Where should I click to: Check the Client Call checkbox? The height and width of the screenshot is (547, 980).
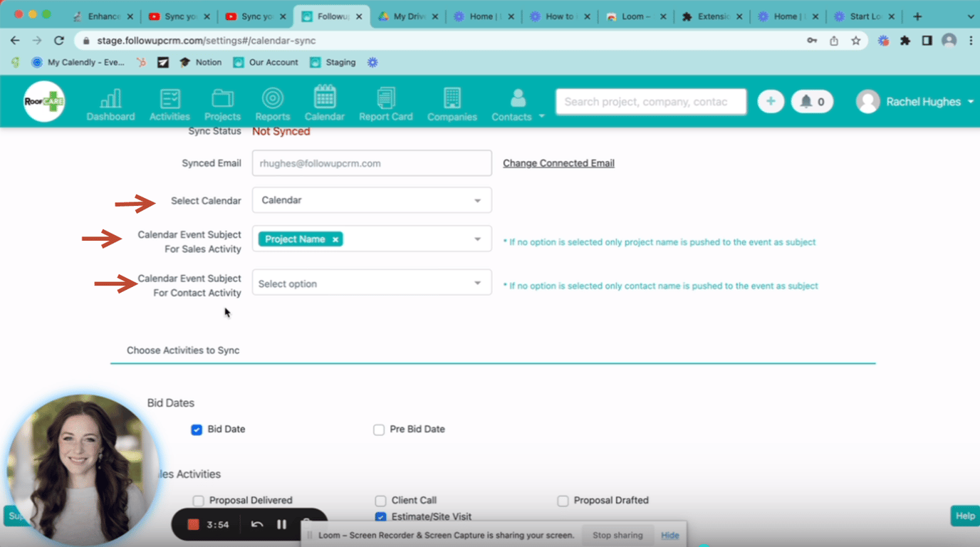pyautogui.click(x=380, y=500)
